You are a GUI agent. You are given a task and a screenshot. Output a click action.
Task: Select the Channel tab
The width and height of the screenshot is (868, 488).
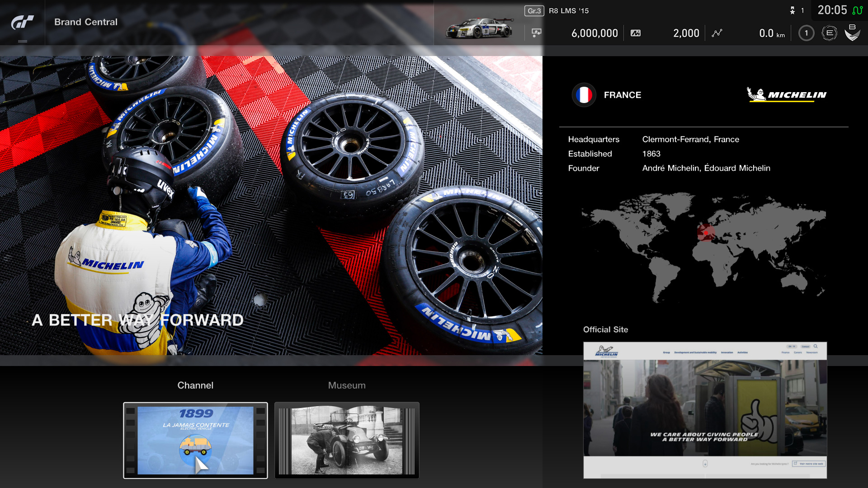tap(195, 385)
